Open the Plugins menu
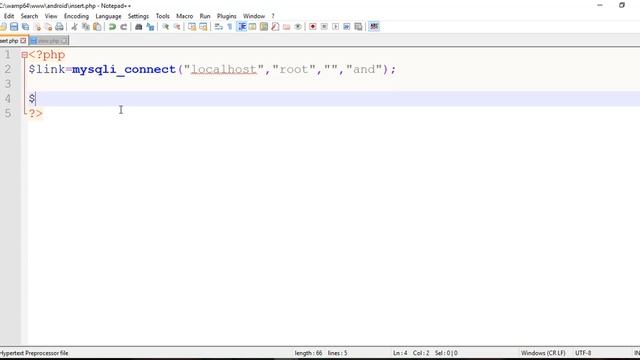This screenshot has width=640, height=360. coord(227,16)
